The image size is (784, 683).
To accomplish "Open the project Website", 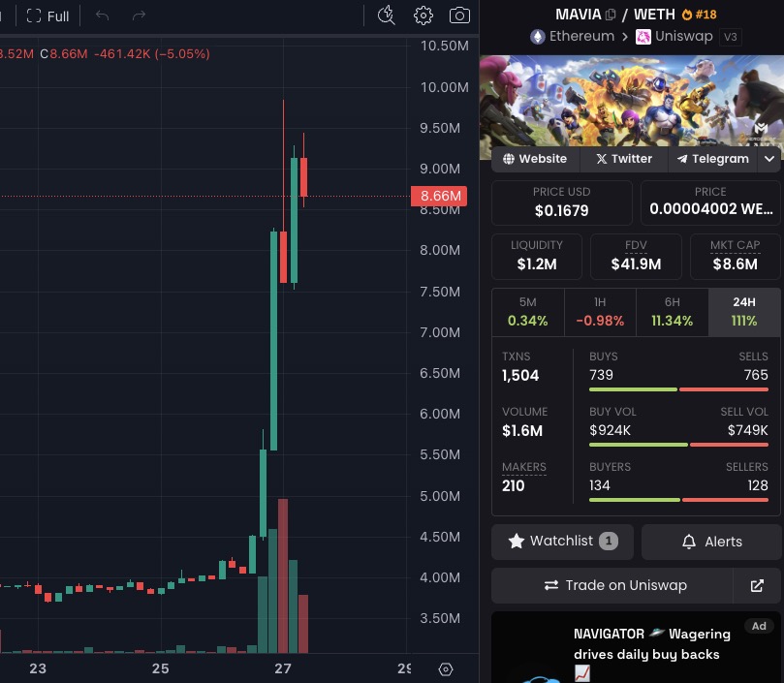I will (535, 159).
